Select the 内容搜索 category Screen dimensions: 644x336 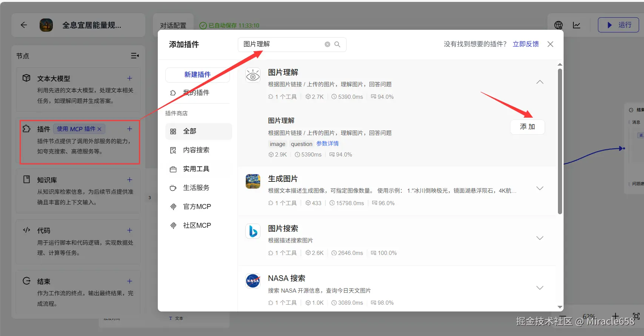coord(199,150)
